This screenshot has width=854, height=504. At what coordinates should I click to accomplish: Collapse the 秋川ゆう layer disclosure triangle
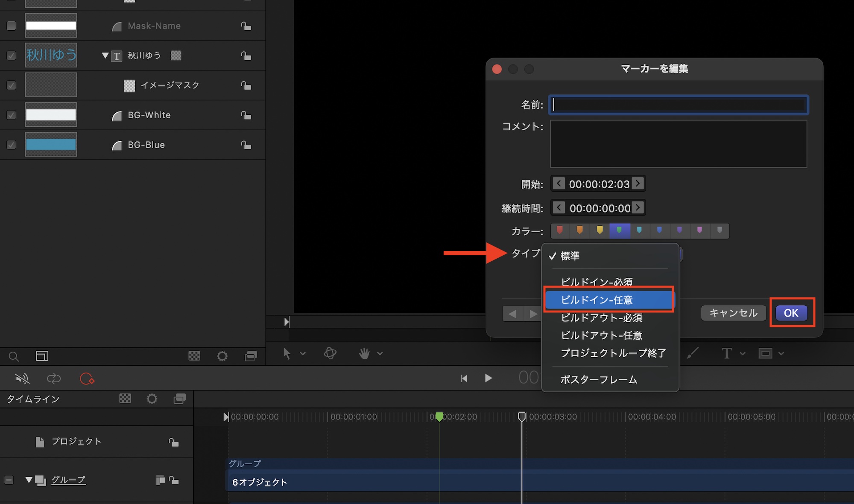(x=105, y=55)
